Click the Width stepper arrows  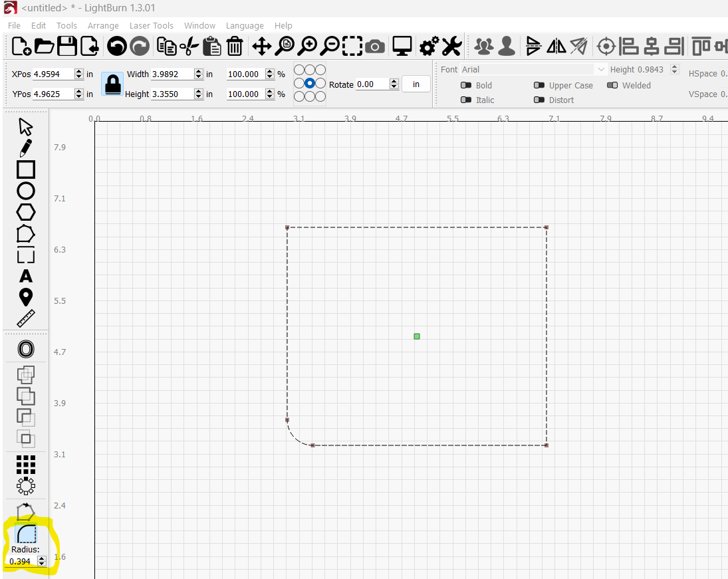point(198,74)
